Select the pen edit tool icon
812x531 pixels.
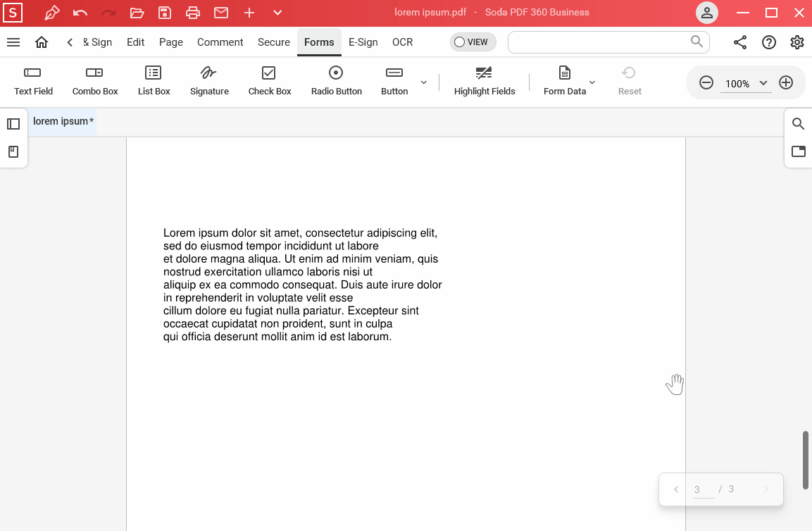coord(52,13)
